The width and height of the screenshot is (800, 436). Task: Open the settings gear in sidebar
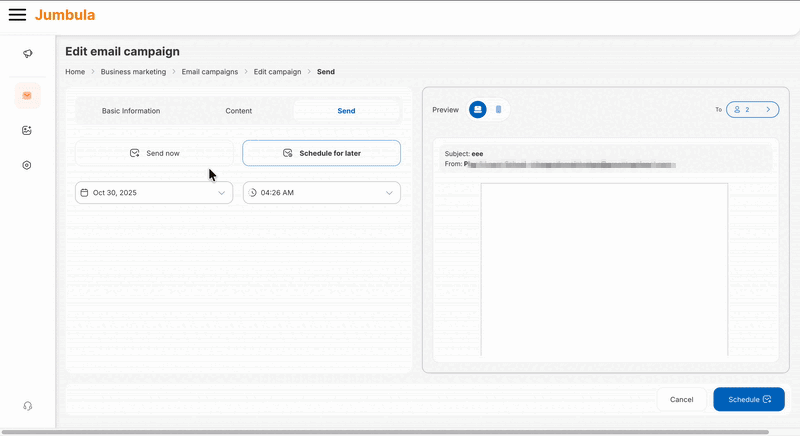point(28,165)
